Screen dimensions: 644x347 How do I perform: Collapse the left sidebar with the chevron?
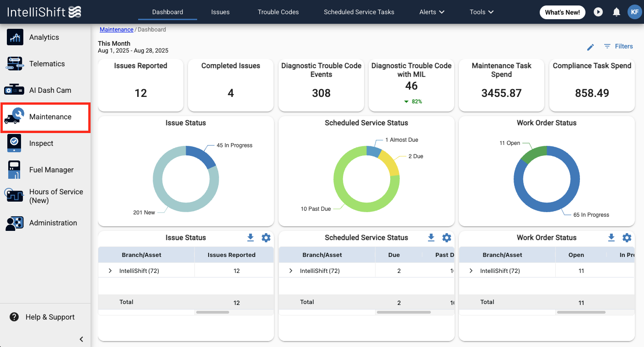coord(81,339)
